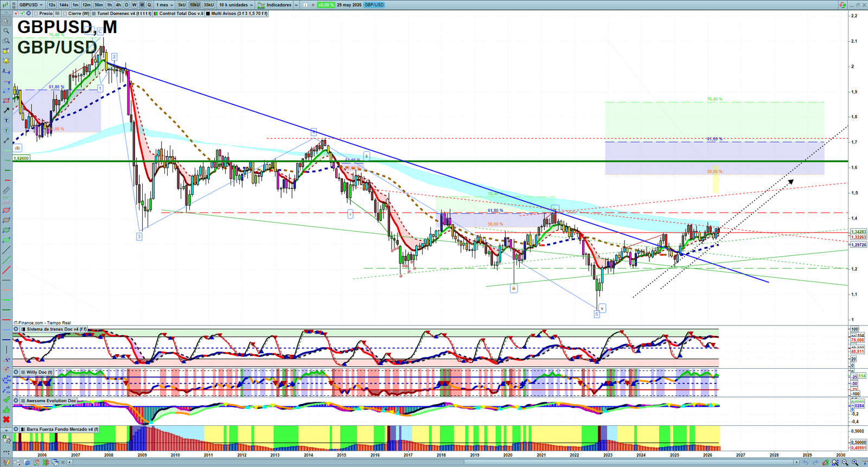
Task: Click the zoom in magnifier in bottom-right
Action: [855, 463]
